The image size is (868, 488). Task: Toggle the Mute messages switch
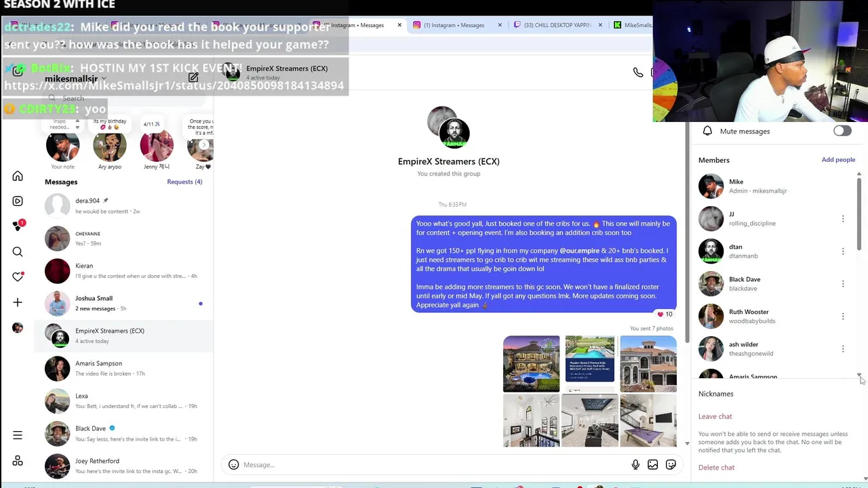tap(842, 131)
